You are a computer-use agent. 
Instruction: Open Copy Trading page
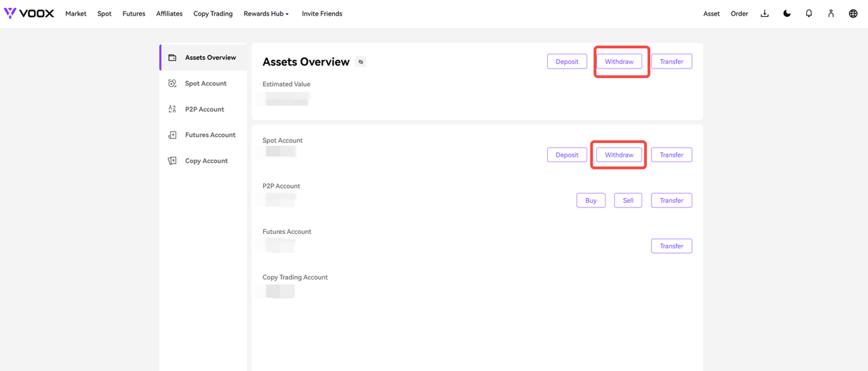(213, 14)
